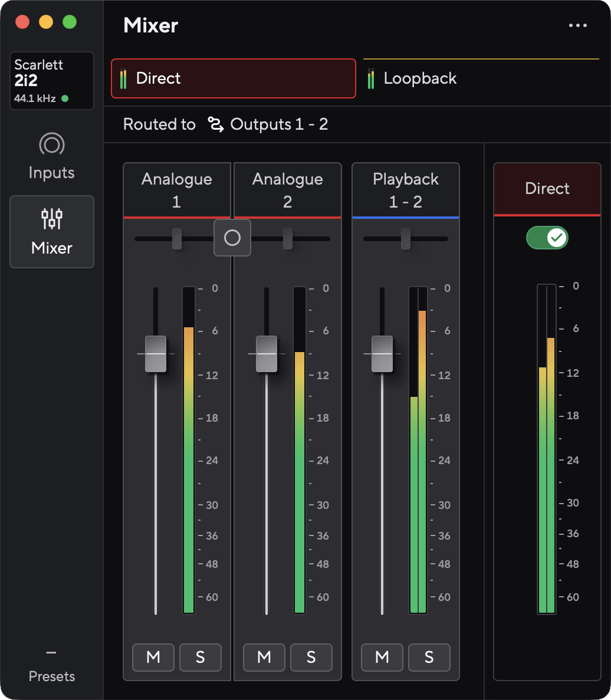611x700 pixels.
Task: Click the Analogue 2 level meter
Action: tap(300, 450)
